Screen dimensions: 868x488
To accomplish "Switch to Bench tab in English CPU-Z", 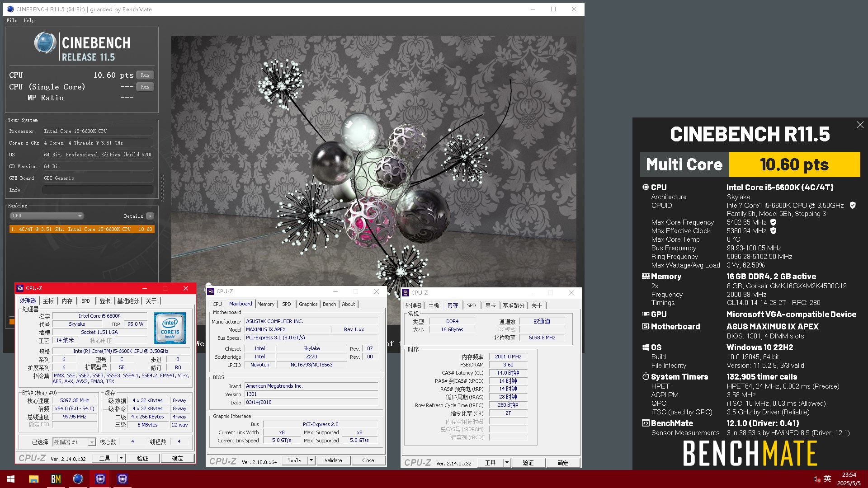I will click(x=330, y=304).
